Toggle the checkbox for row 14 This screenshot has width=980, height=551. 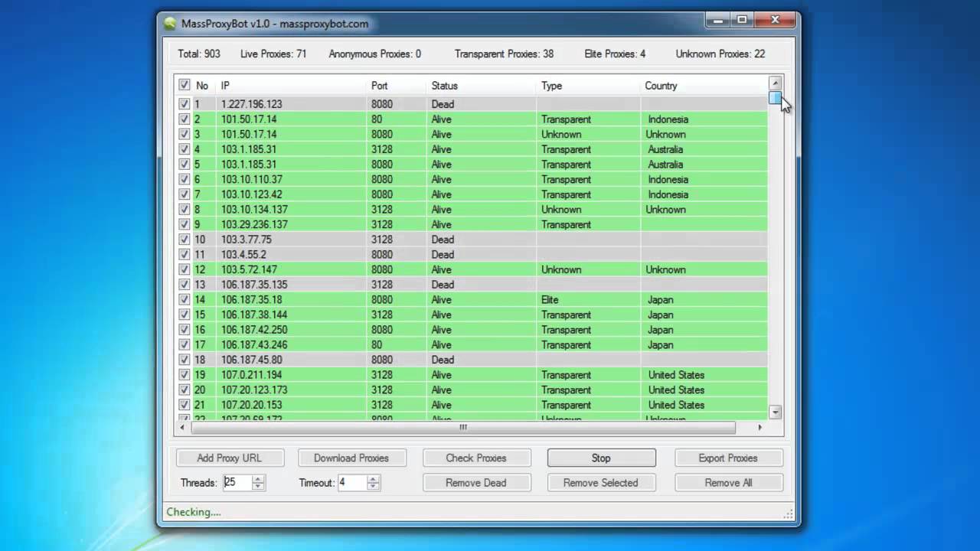185,299
